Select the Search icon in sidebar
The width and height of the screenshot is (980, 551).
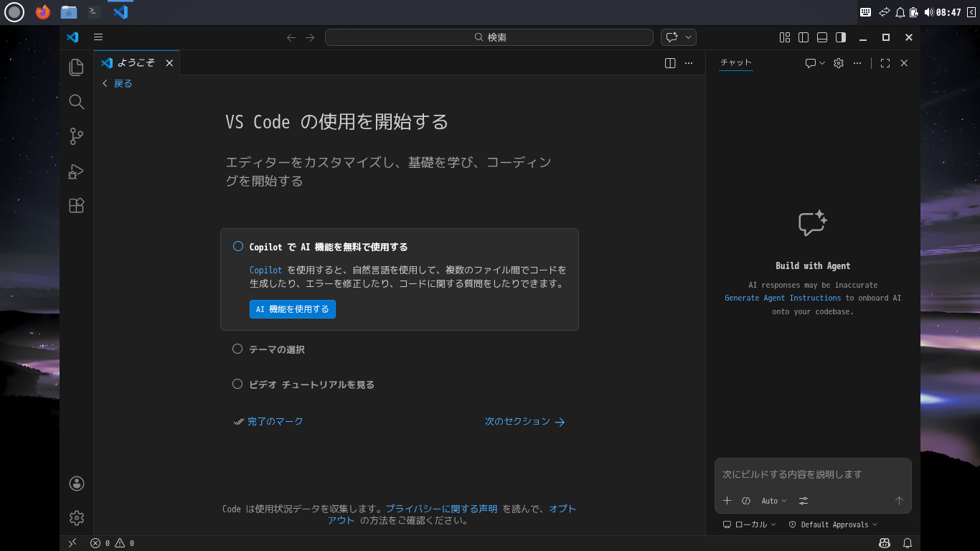click(76, 102)
